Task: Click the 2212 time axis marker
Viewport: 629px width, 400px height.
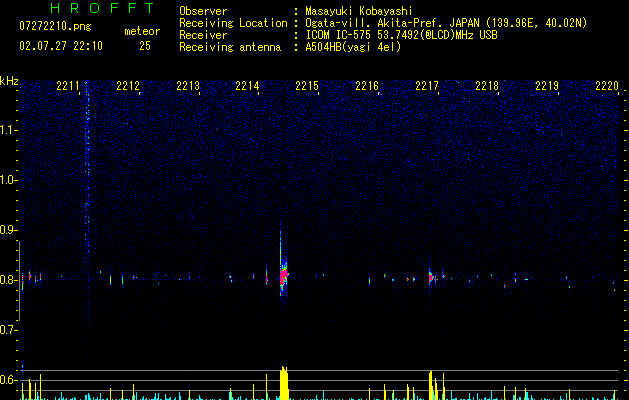Action: 128,86
